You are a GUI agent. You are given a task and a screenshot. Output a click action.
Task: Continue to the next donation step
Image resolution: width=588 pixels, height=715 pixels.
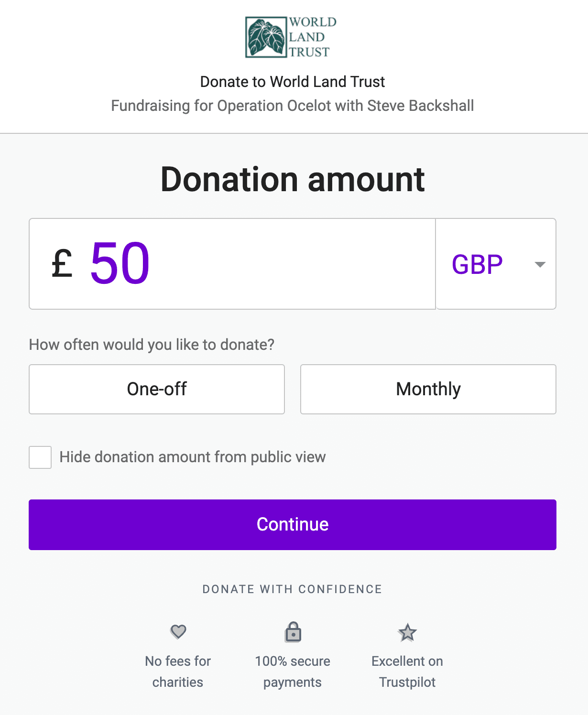tap(293, 524)
